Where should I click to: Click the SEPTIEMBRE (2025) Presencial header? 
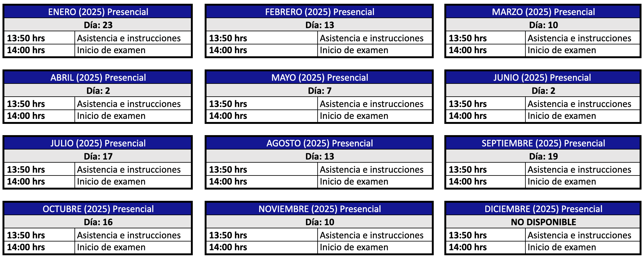(x=543, y=143)
